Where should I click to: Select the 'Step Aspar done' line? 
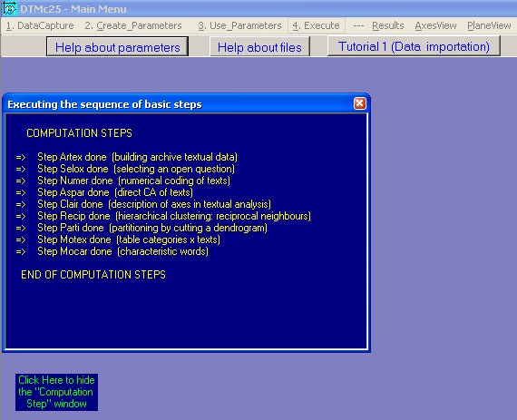tap(104, 192)
